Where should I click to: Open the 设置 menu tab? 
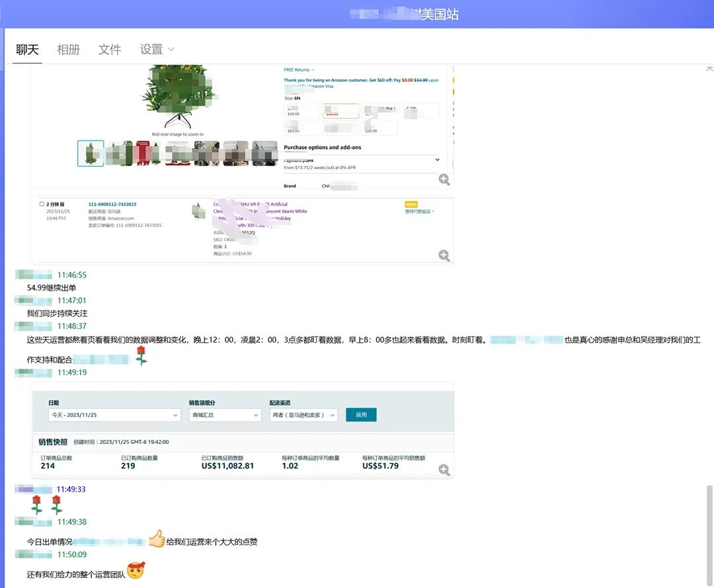(151, 50)
